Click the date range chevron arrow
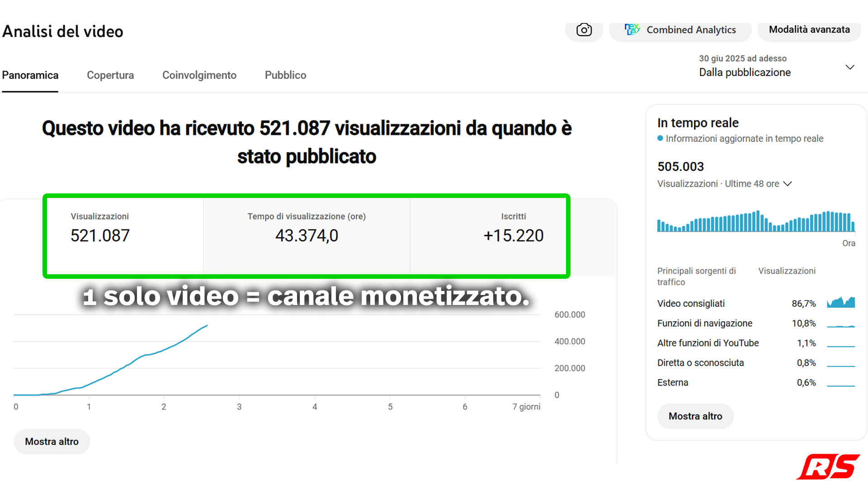Viewport: 868px width, 488px height. (x=850, y=67)
